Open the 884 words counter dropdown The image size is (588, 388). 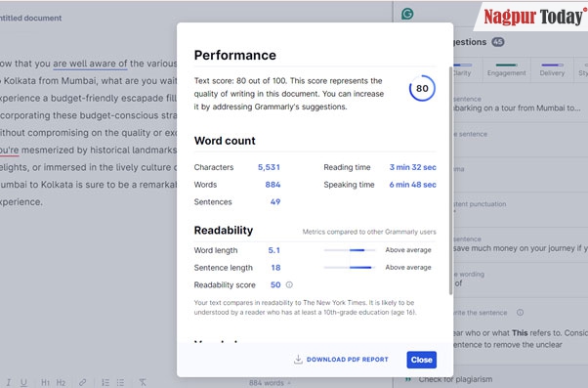(x=270, y=383)
